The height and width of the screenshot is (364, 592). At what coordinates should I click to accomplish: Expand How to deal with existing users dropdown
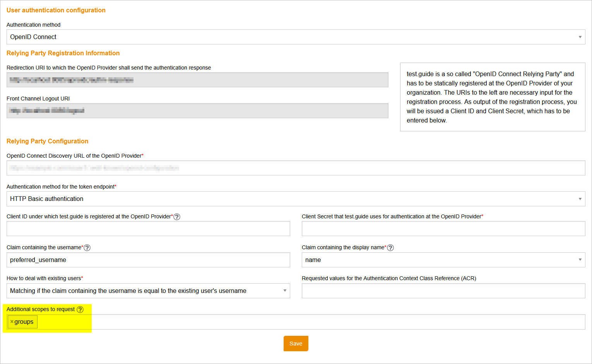pyautogui.click(x=148, y=291)
